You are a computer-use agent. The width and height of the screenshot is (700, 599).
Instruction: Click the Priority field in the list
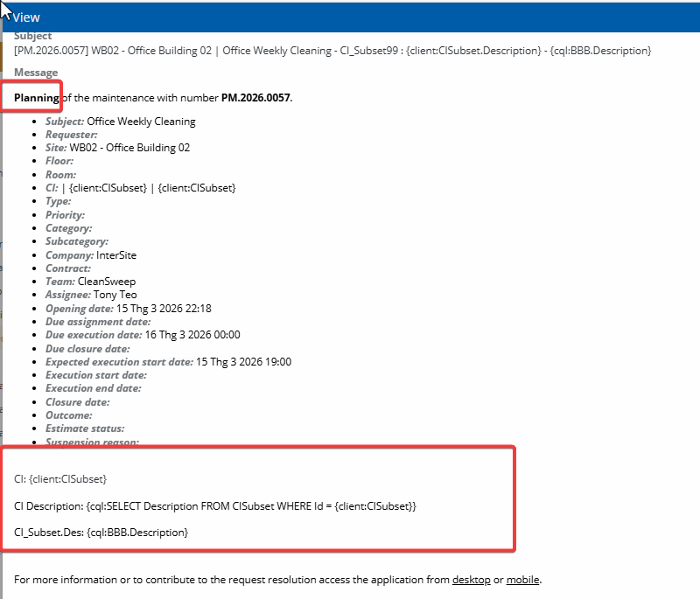(65, 215)
